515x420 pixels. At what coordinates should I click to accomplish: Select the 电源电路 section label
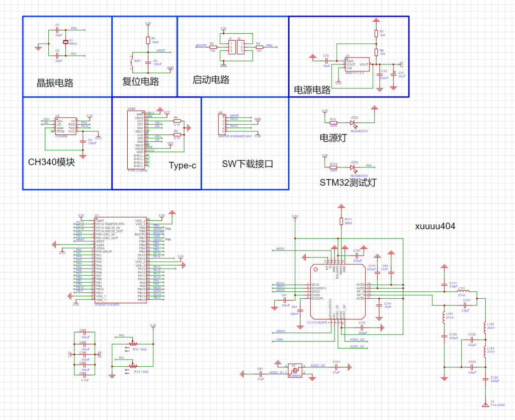tap(312, 90)
